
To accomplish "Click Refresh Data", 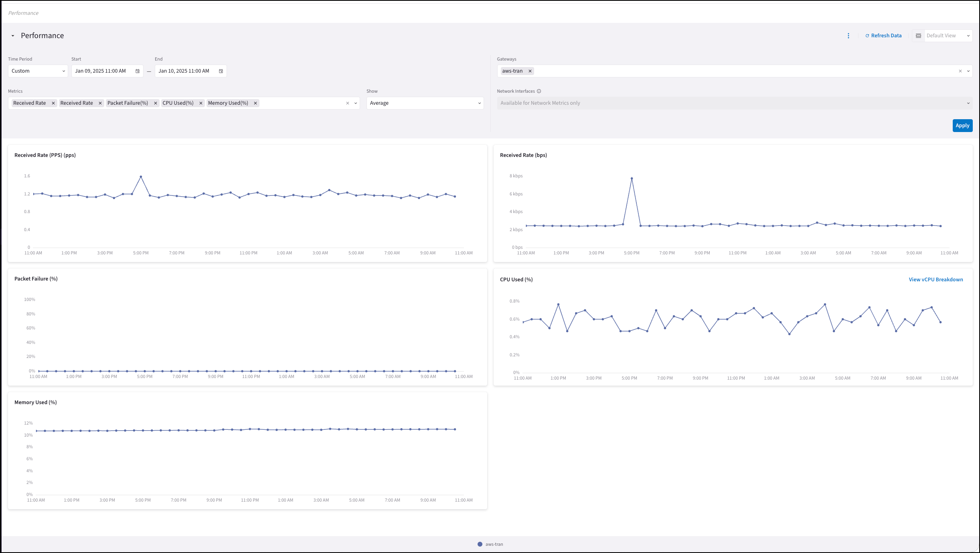I will click(x=883, y=35).
